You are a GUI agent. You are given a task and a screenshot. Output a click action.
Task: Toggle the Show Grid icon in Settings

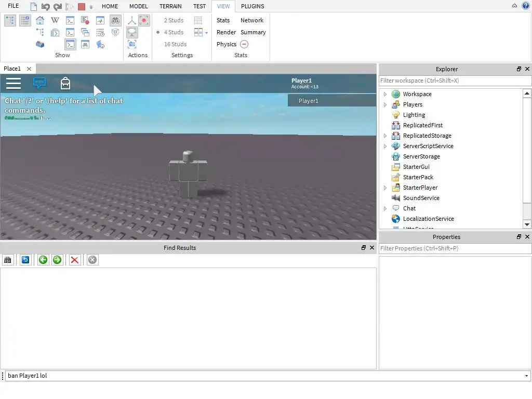(x=198, y=20)
